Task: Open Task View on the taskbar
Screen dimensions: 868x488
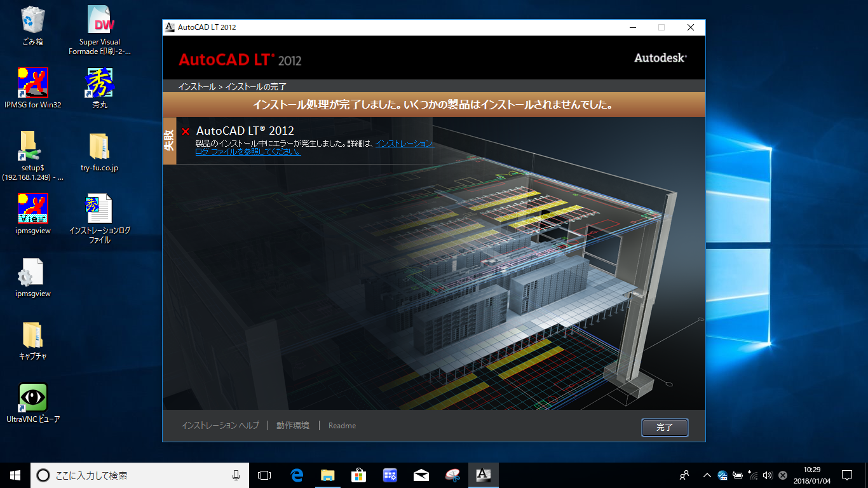Action: click(264, 475)
